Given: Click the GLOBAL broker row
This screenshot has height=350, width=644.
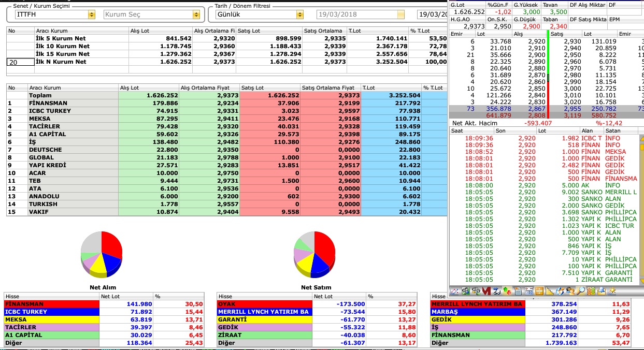Looking at the screenshot, I should click(226, 157).
